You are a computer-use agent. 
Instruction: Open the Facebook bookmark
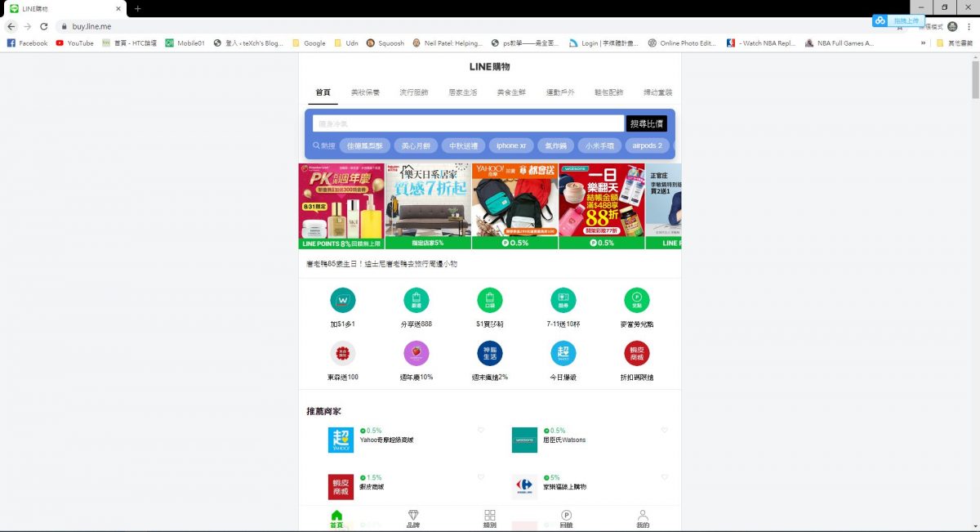pos(27,43)
